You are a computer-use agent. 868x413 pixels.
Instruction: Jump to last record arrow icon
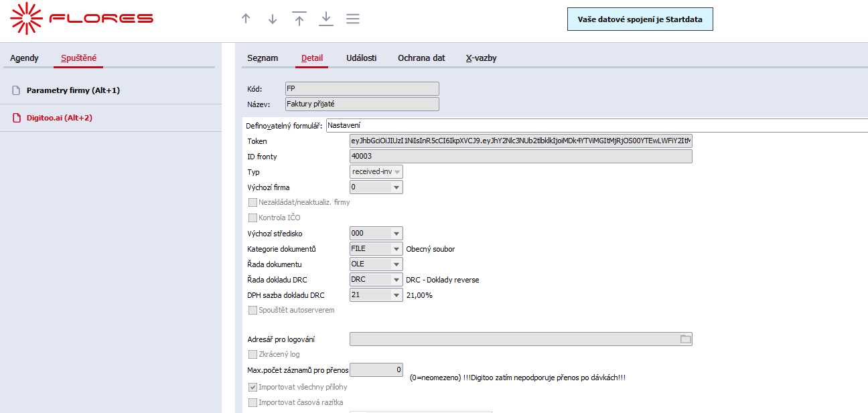pyautogui.click(x=326, y=19)
